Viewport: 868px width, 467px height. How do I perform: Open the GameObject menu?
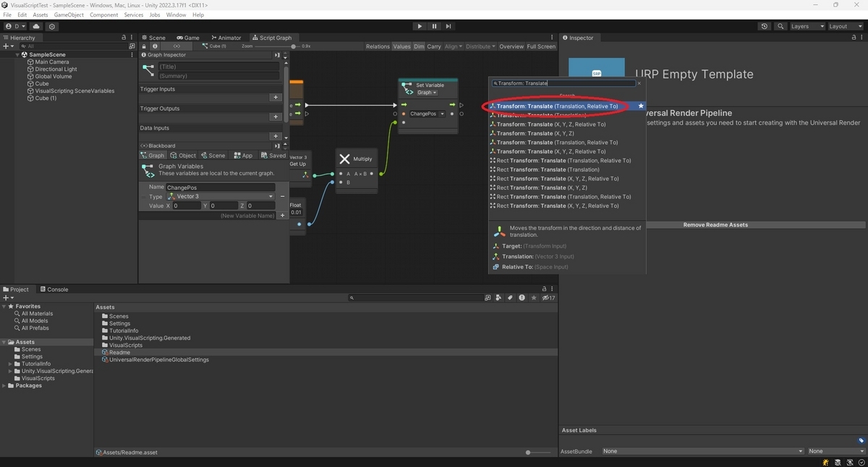[x=69, y=14]
